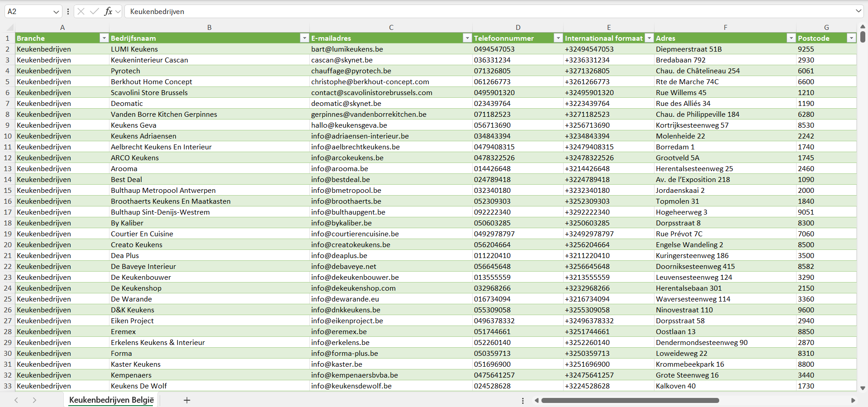The image size is (868, 407).
Task: Click the vertical scroll down arrow
Action: pos(863,388)
